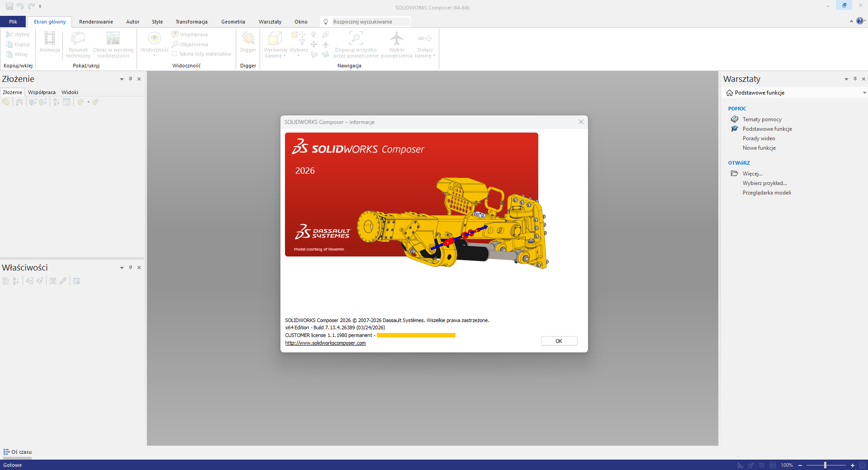Click the zoom slider handle in status bar
This screenshot has width=868, height=470.
(825, 465)
